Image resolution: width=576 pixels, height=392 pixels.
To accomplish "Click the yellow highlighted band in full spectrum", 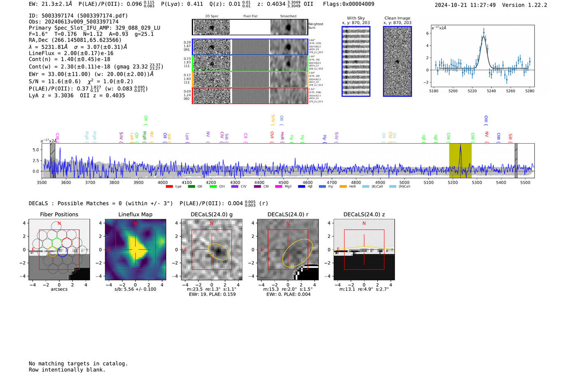I will tap(460, 161).
